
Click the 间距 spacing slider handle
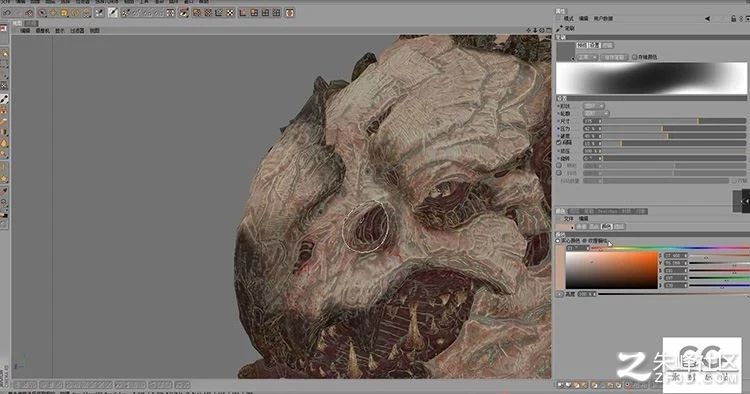pos(621,143)
